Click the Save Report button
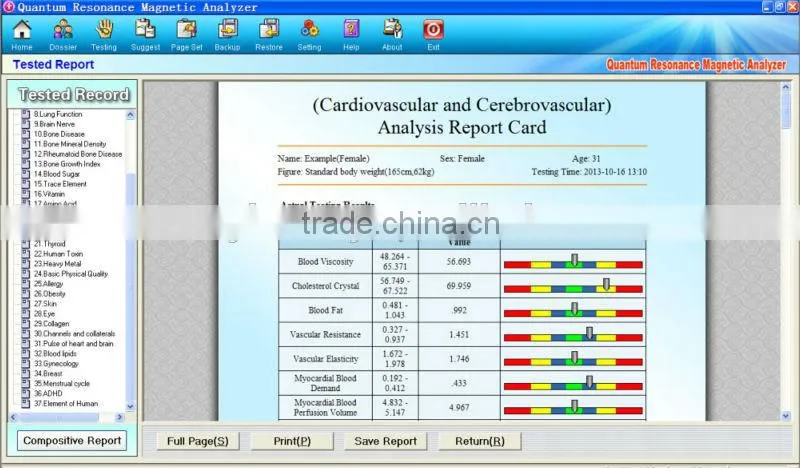 point(386,441)
